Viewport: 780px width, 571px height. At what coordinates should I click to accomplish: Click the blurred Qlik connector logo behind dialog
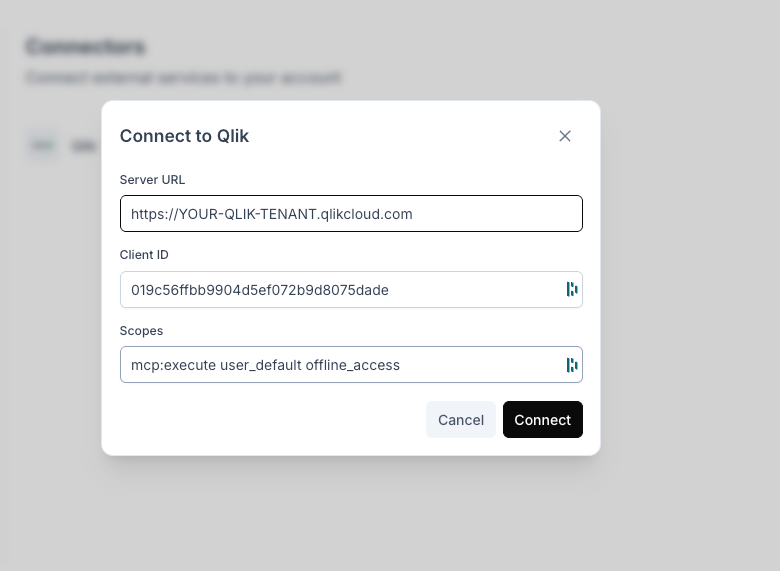[x=42, y=146]
